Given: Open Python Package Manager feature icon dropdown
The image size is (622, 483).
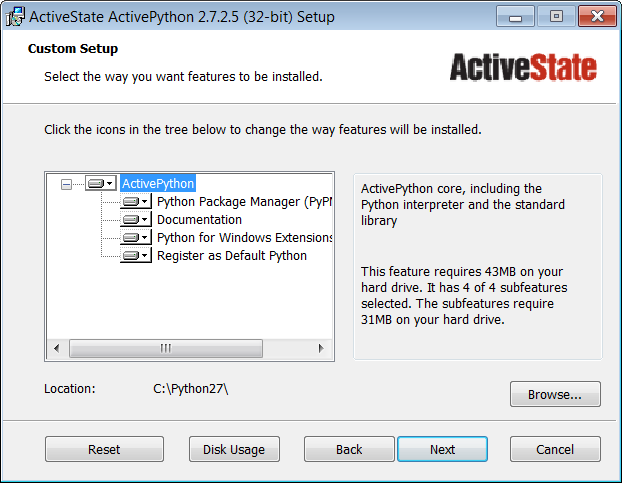Looking at the screenshot, I should 145,202.
